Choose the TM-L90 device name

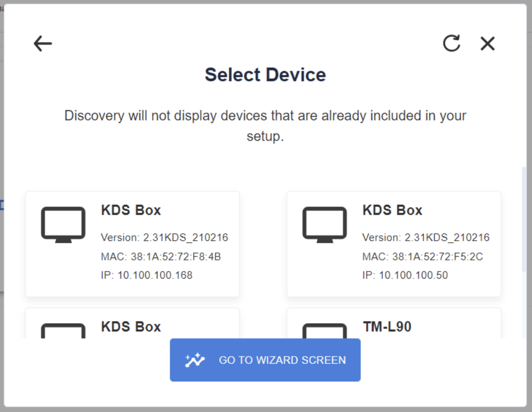(387, 327)
